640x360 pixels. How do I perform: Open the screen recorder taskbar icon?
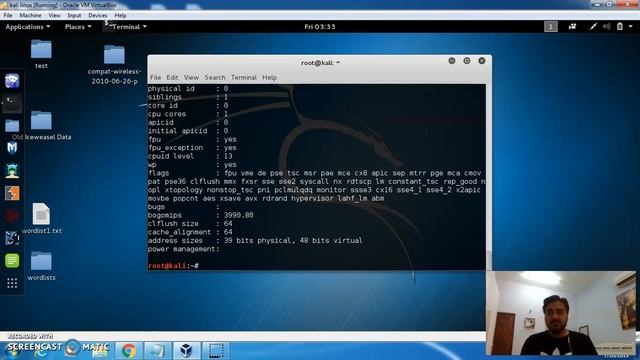(x=216, y=351)
